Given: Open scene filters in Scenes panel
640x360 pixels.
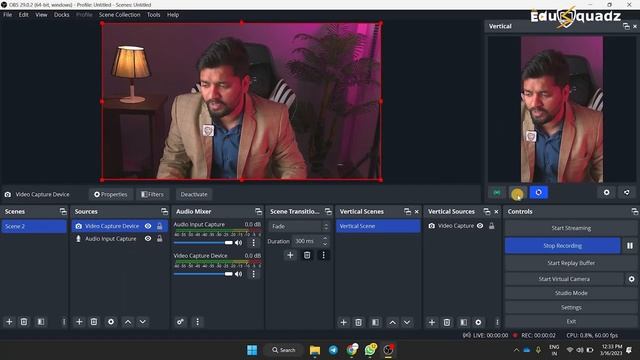Looking at the screenshot, I should click(x=41, y=322).
